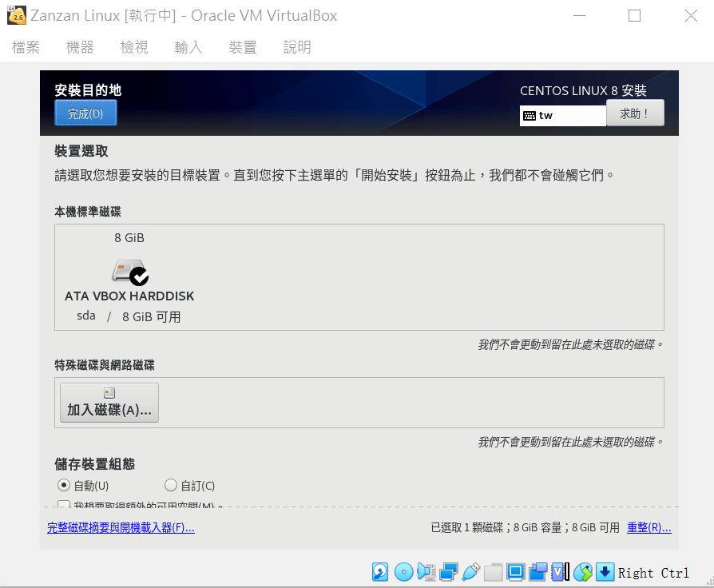714x588 pixels.
Task: Click the Right Ctrl host key label
Action: pyautogui.click(x=653, y=573)
